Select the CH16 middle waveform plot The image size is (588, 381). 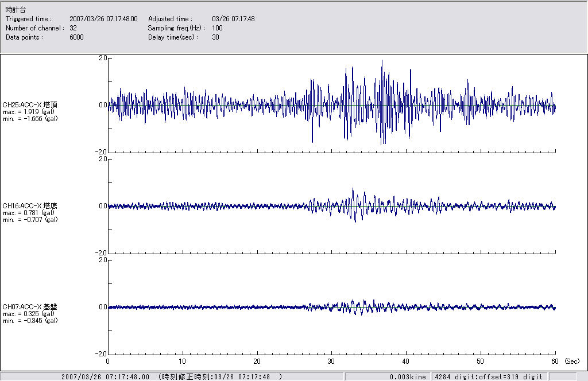(x=331, y=206)
